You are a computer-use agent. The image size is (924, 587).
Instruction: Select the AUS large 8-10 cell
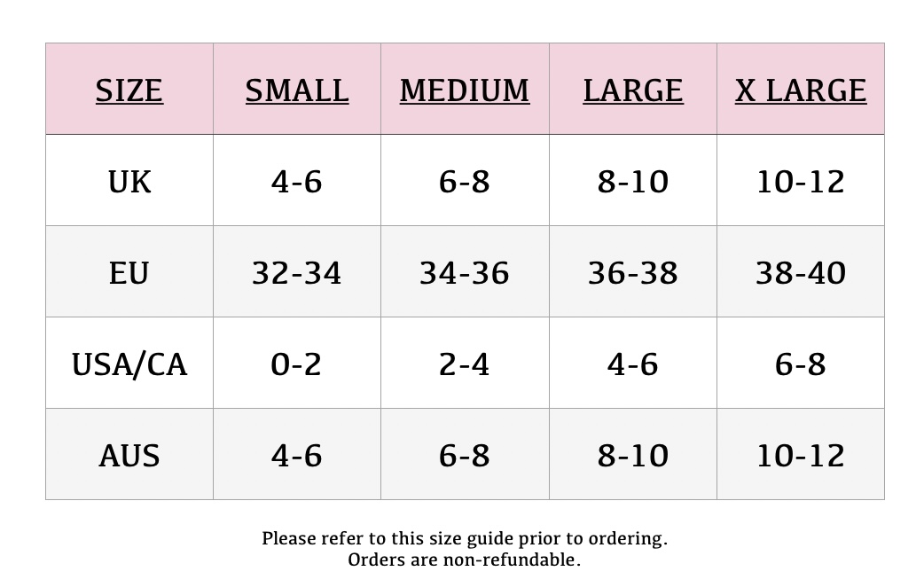click(x=633, y=456)
